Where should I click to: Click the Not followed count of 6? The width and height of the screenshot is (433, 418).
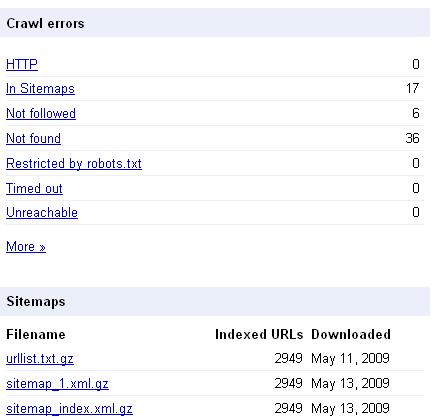click(416, 113)
